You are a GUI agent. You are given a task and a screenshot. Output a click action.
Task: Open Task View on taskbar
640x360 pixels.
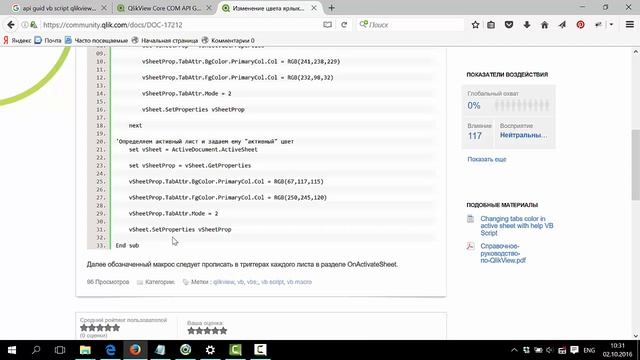point(60,350)
